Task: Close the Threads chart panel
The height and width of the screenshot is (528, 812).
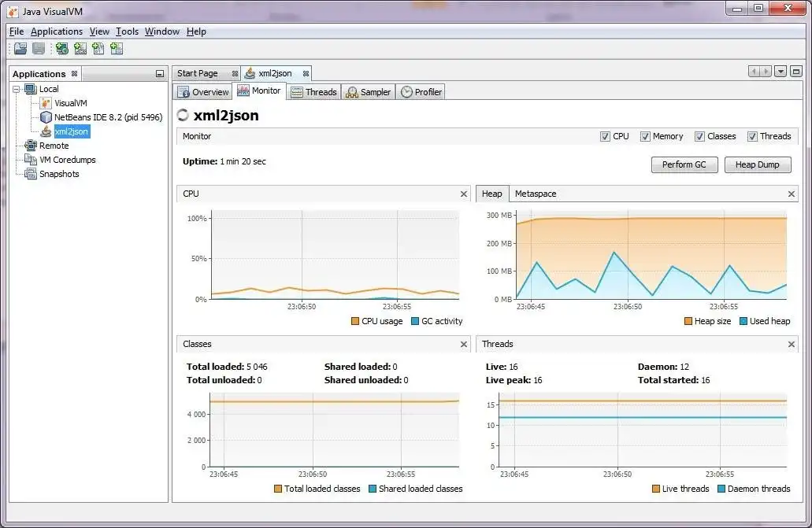Action: tap(792, 344)
